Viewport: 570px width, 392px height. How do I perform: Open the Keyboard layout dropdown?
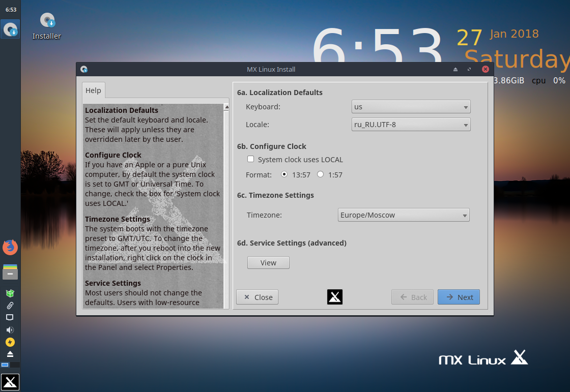[411, 107]
